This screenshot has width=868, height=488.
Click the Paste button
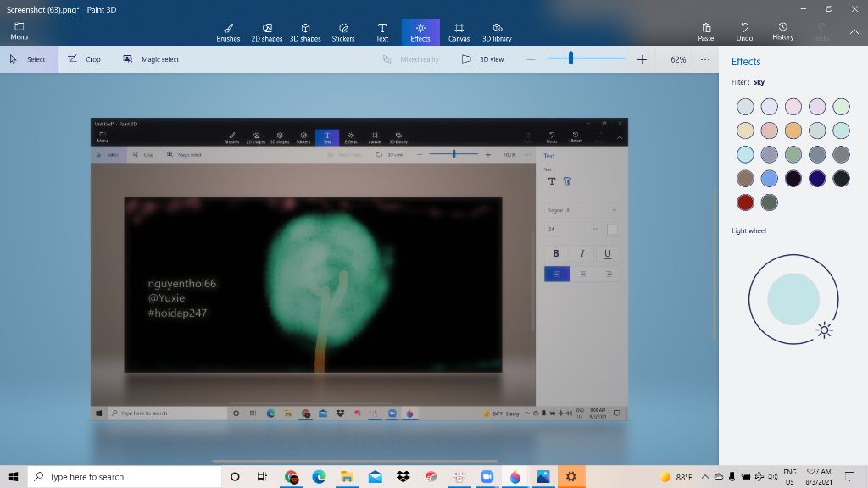[706, 32]
